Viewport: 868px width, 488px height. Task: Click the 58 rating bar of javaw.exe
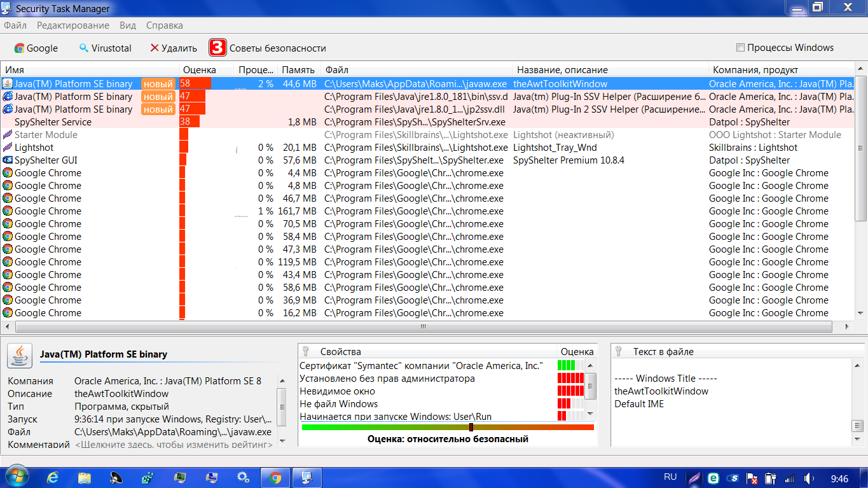(195, 84)
